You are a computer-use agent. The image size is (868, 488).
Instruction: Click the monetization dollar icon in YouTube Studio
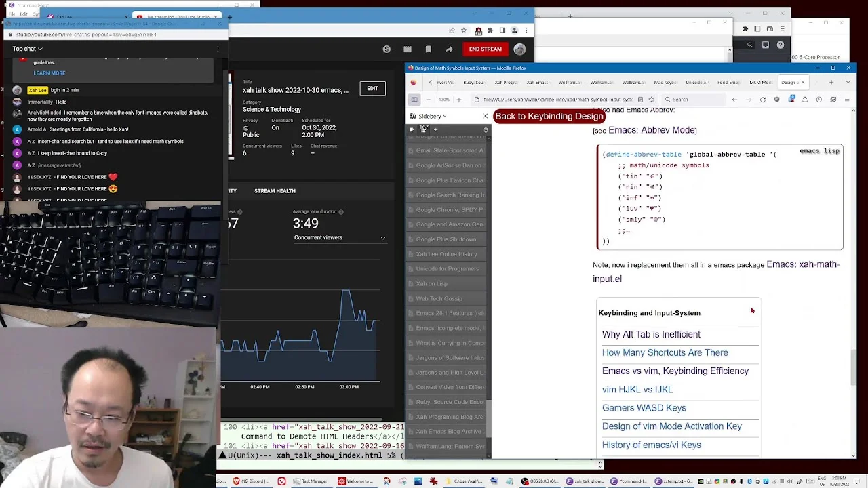[387, 49]
